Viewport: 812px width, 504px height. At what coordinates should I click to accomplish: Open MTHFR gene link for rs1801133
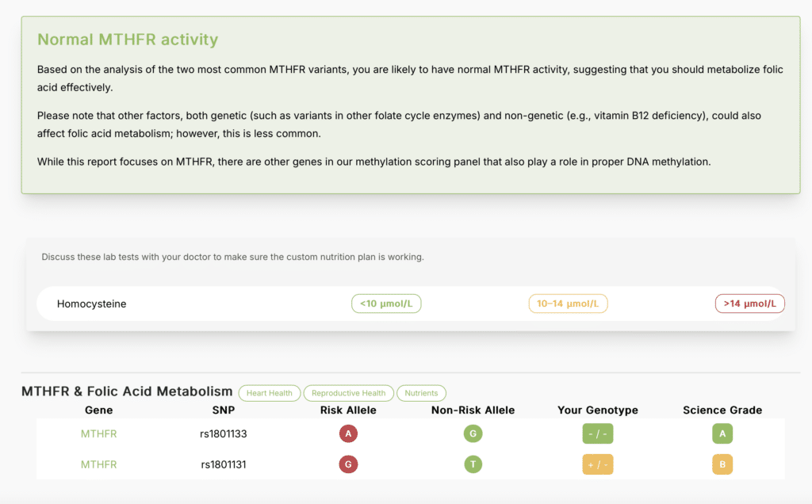tap(98, 433)
